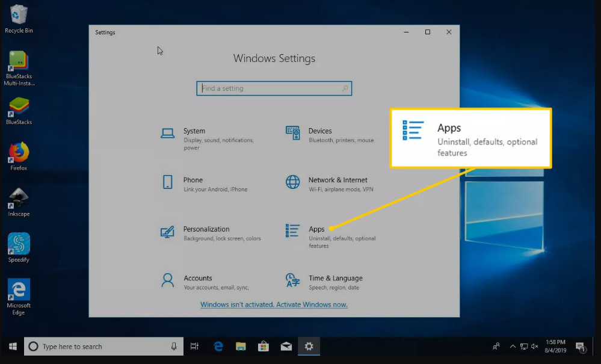Open Microsoft Store from the taskbar

pos(264,347)
